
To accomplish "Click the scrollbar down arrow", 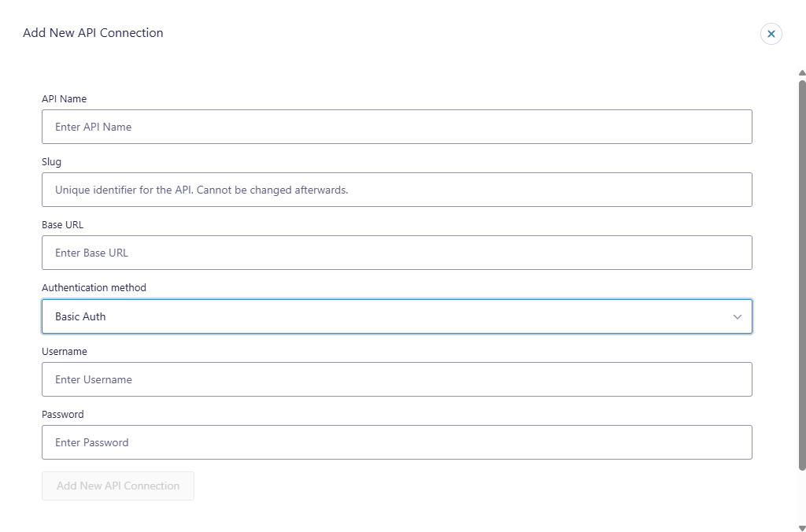I will pos(800,526).
